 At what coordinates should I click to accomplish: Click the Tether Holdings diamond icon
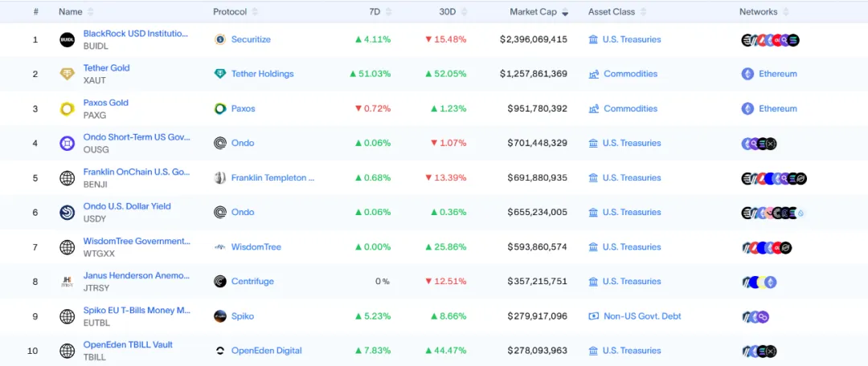[220, 74]
